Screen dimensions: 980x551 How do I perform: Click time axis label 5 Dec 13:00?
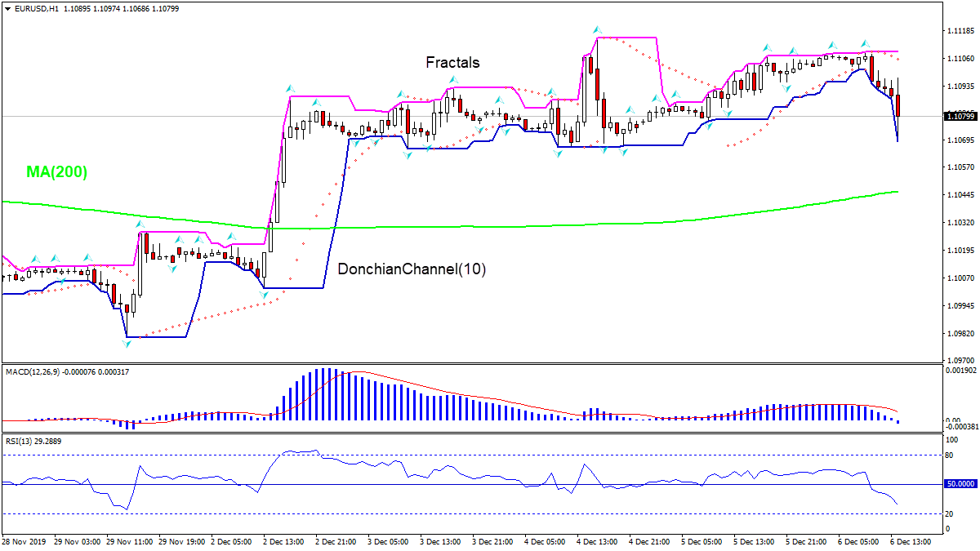755,541
